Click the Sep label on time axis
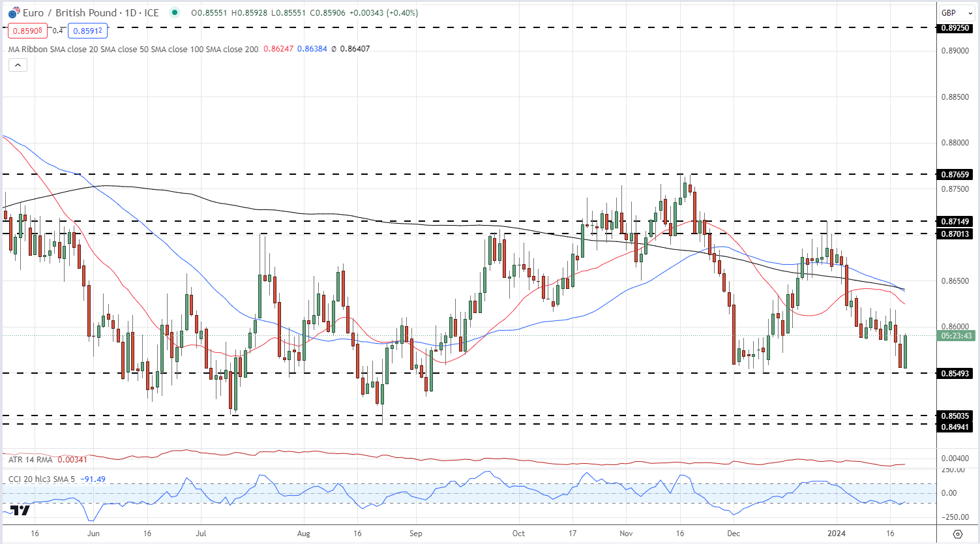 click(x=416, y=534)
